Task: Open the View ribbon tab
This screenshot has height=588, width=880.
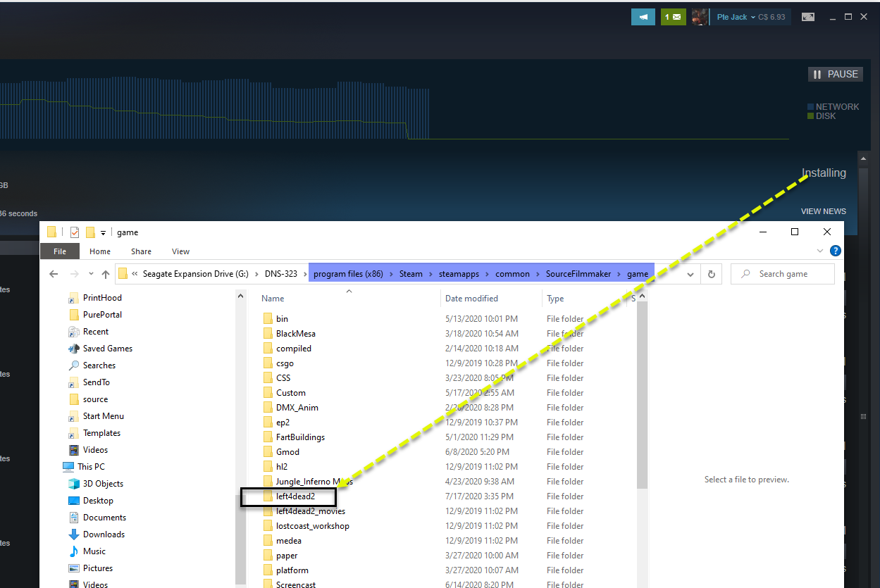Action: click(x=180, y=251)
